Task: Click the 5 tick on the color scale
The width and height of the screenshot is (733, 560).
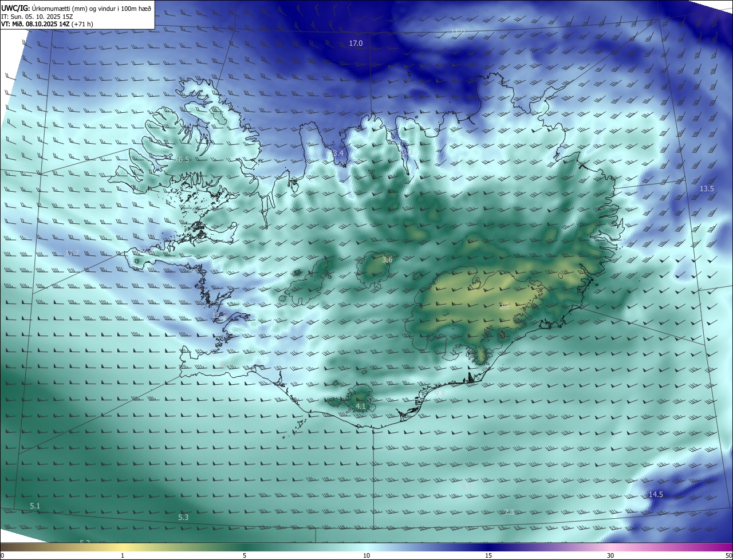Action: point(245,555)
